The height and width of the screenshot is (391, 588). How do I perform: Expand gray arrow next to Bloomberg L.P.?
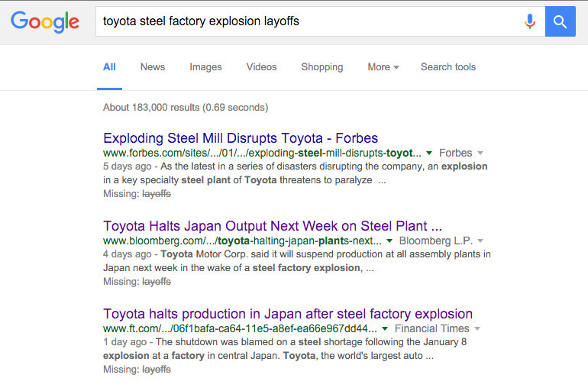click(x=480, y=241)
